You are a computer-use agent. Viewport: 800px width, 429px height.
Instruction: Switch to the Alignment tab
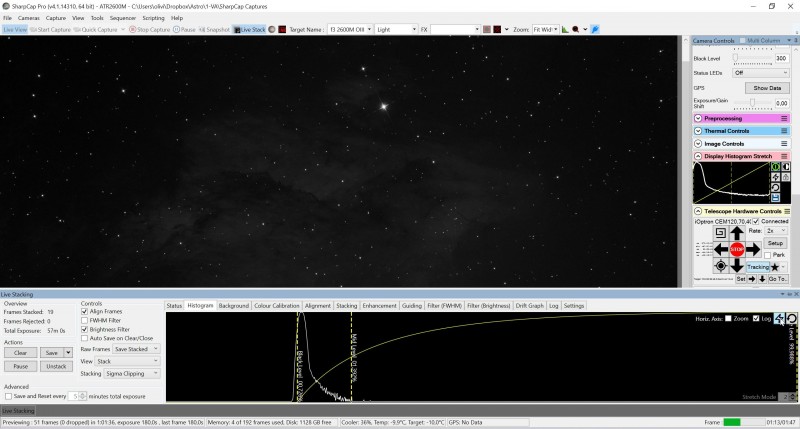pyautogui.click(x=317, y=306)
